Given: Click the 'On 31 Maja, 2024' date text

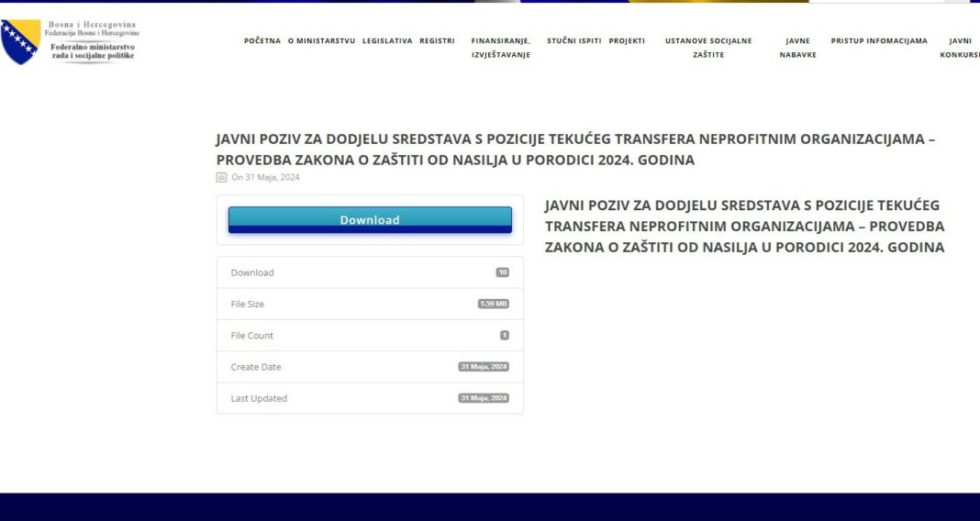Looking at the screenshot, I should click(x=265, y=177).
